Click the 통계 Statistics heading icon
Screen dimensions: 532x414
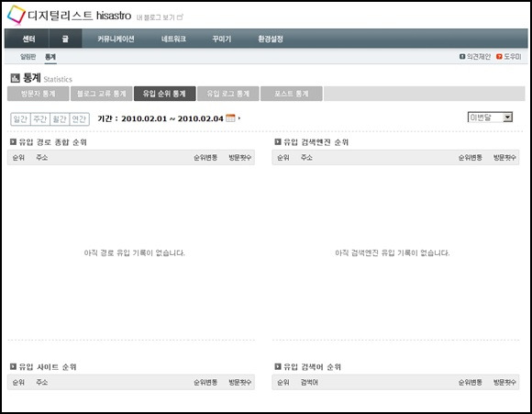pos(15,78)
